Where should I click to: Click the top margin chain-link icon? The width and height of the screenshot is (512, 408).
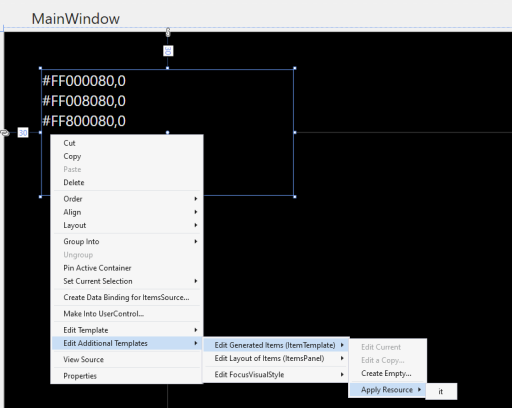168,32
